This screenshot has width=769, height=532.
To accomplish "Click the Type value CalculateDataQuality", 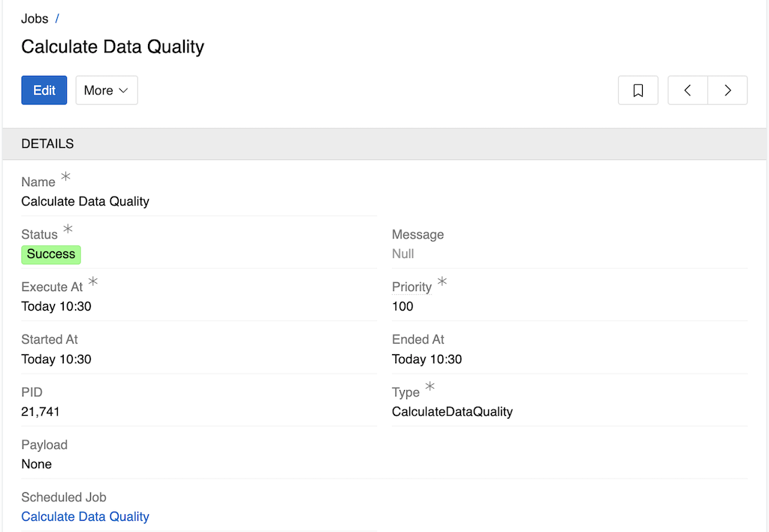I will [x=452, y=411].
